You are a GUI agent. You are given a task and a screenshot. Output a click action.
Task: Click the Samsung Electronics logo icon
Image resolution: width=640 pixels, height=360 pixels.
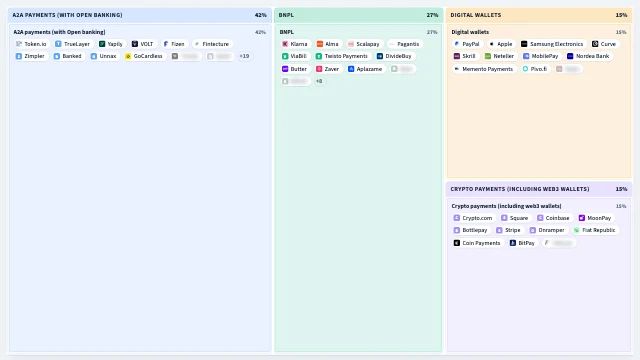tap(524, 44)
